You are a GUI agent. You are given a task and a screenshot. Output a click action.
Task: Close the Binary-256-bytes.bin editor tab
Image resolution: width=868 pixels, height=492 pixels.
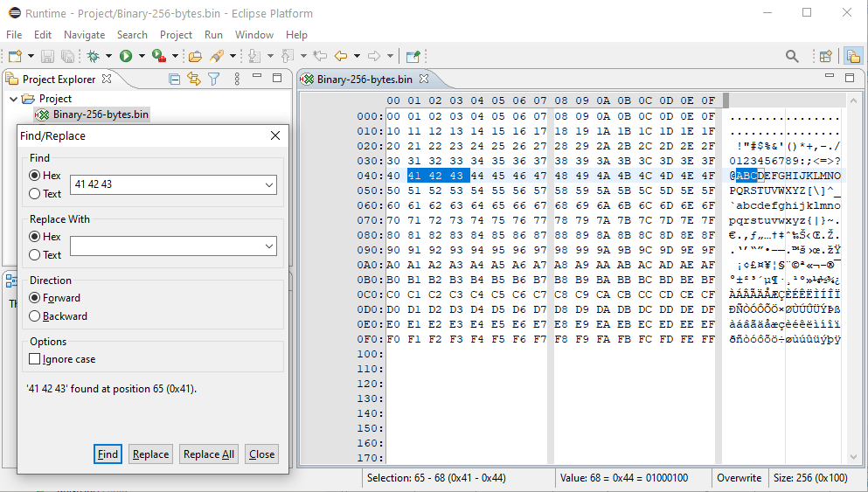[x=424, y=80]
